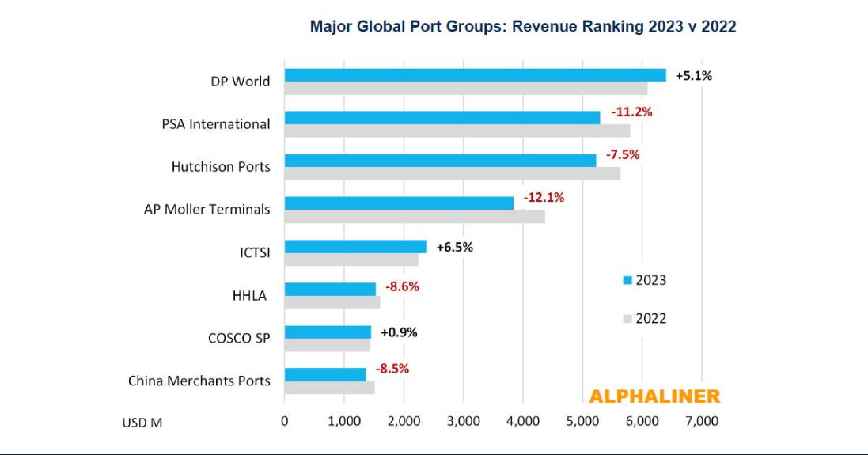Click the ALPHALINER logo
The height and width of the screenshot is (455, 868).
pos(654,396)
